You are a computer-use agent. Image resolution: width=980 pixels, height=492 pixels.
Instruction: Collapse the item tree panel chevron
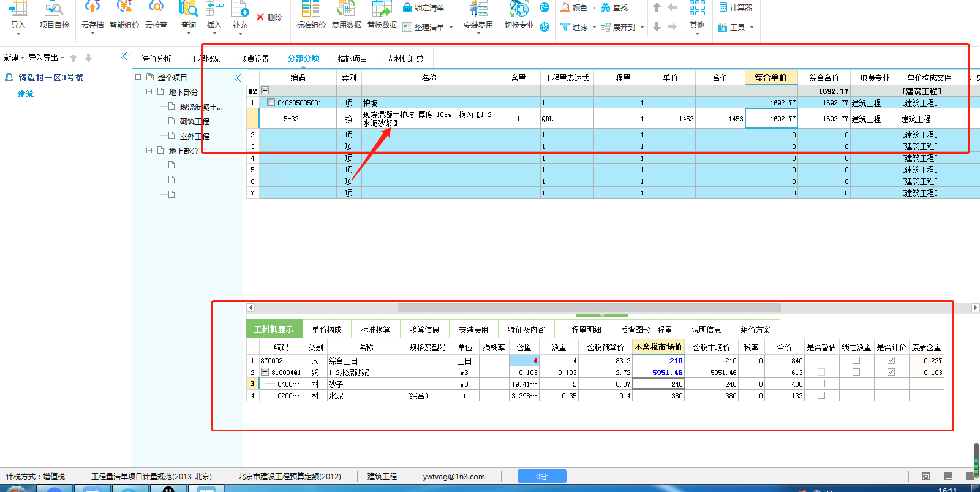point(238,78)
